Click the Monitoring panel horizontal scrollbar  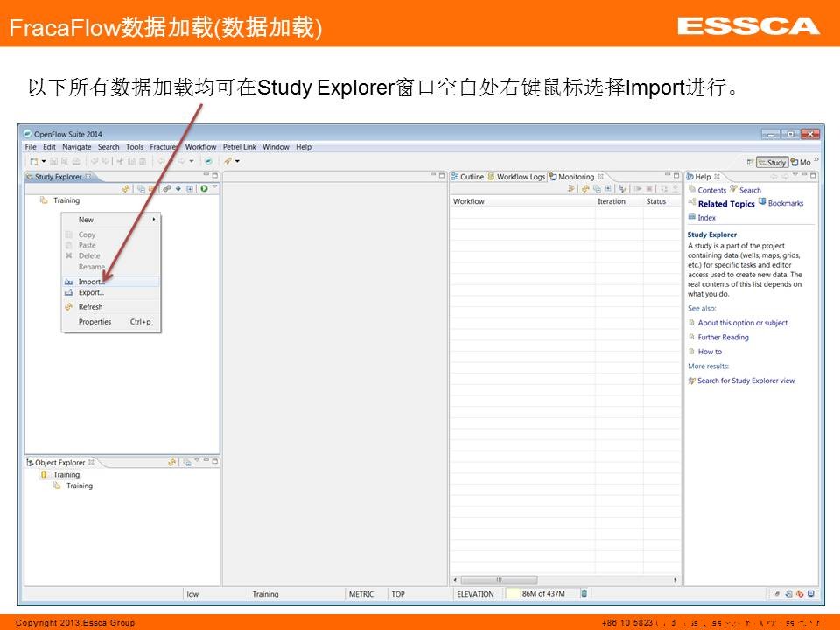coord(499,579)
